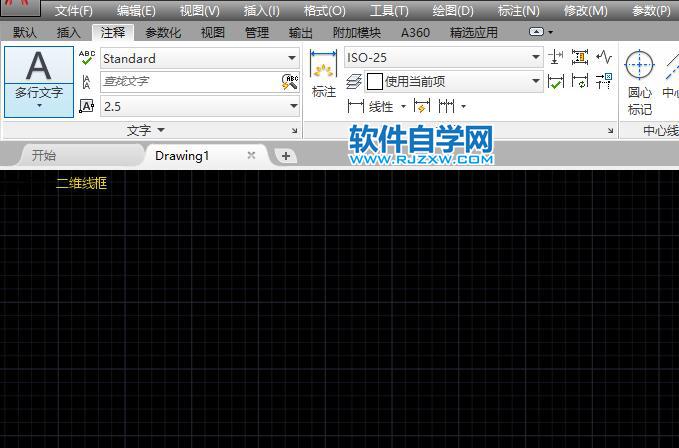
Task: Select the Centerline tool at ribbon edge
Action: coord(670,74)
